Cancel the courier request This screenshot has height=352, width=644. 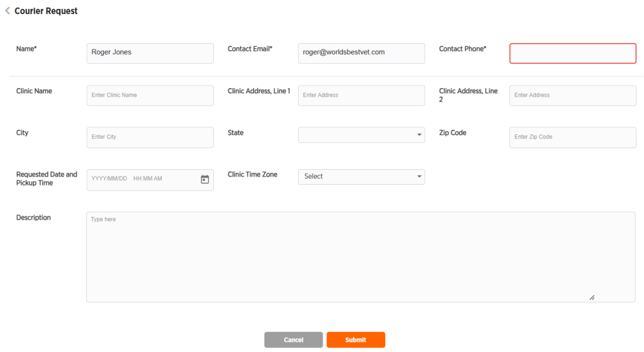(x=293, y=340)
